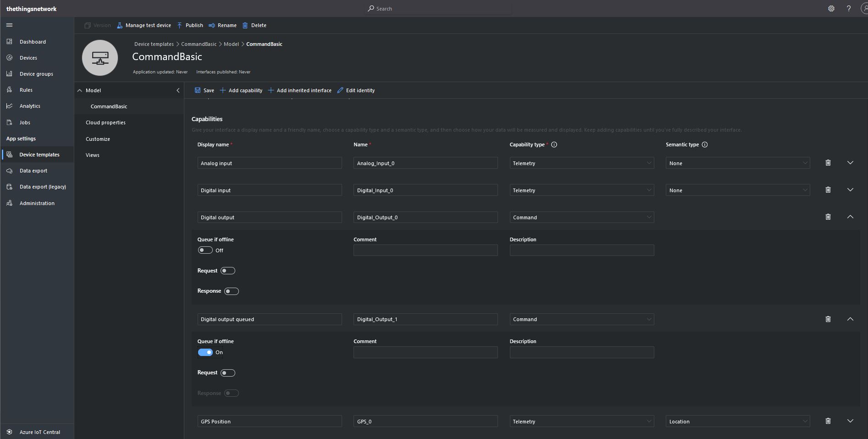Viewport: 868px width, 439px height.
Task: Click the hamburger menu icon in sidebar
Action: click(x=9, y=25)
